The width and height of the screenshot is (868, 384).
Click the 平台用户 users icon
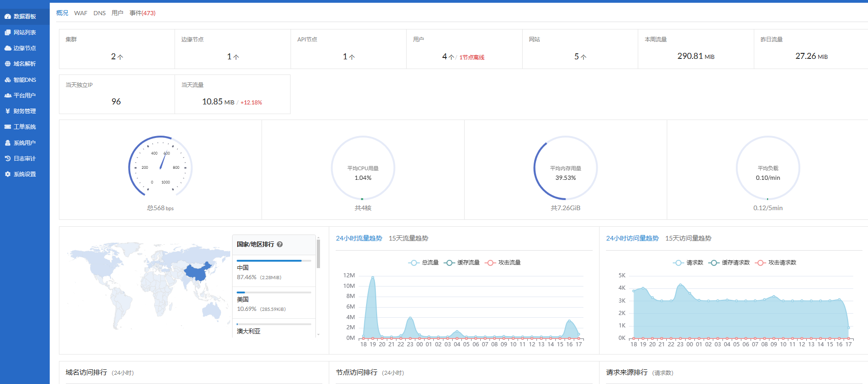coord(8,96)
